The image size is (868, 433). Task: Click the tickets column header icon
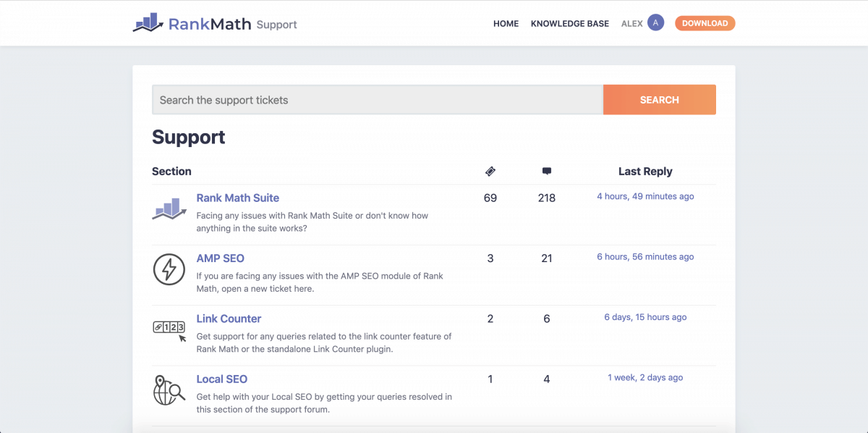click(x=490, y=172)
